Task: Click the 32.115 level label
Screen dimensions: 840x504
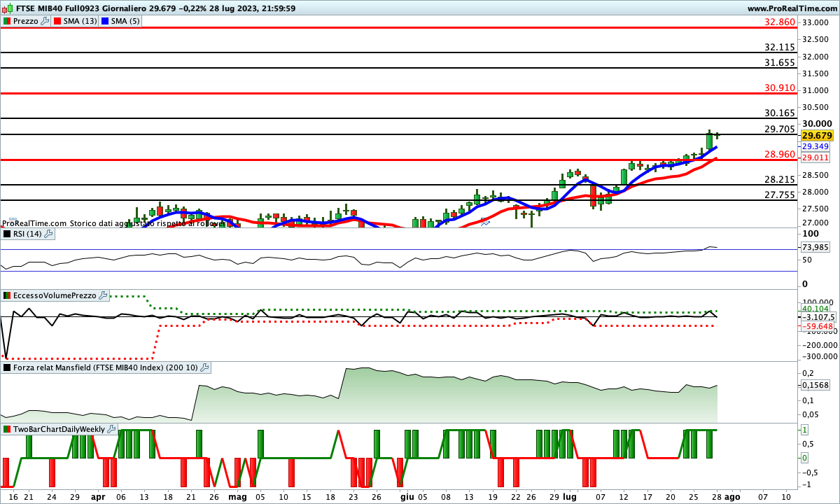Action: click(x=780, y=48)
